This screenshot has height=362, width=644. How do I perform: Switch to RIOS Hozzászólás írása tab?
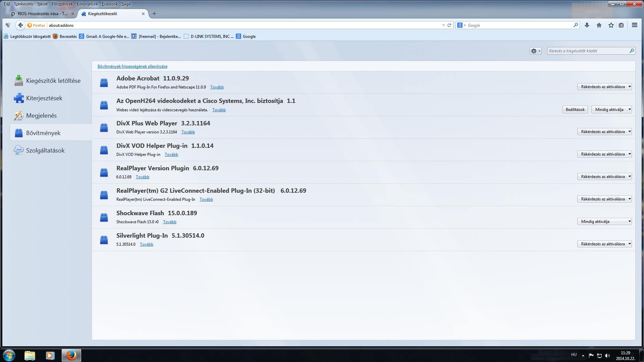click(x=42, y=14)
